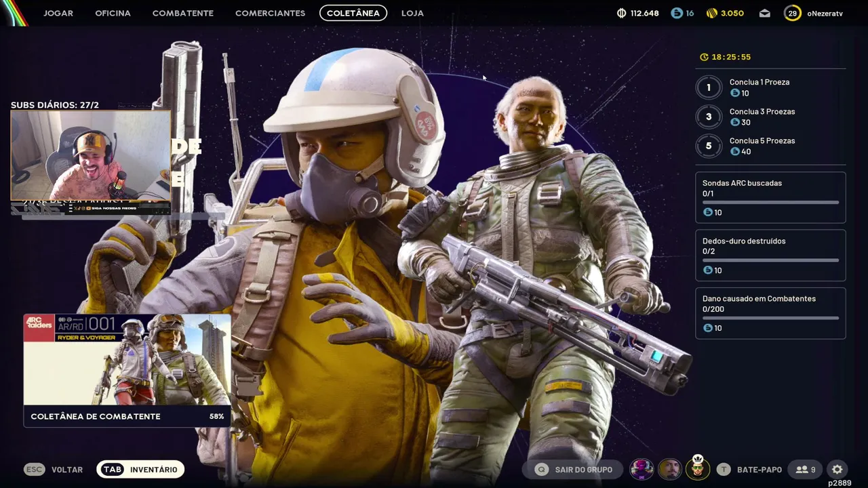Open the BATE-PAPO chat
Screen dimensions: 868x488
coord(759,469)
